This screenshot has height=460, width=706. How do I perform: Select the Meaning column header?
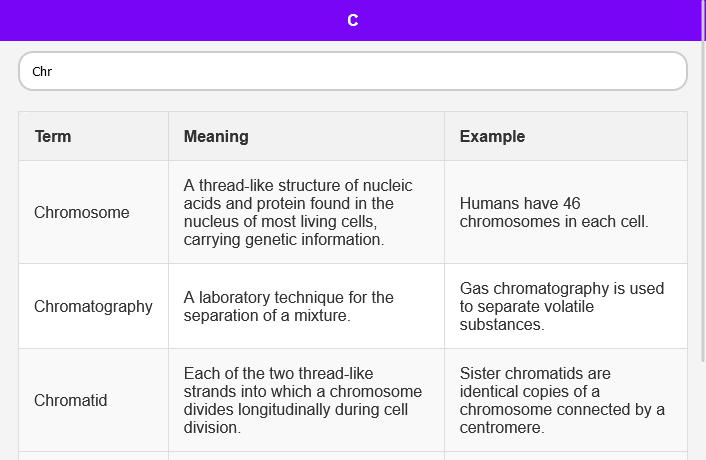(216, 136)
